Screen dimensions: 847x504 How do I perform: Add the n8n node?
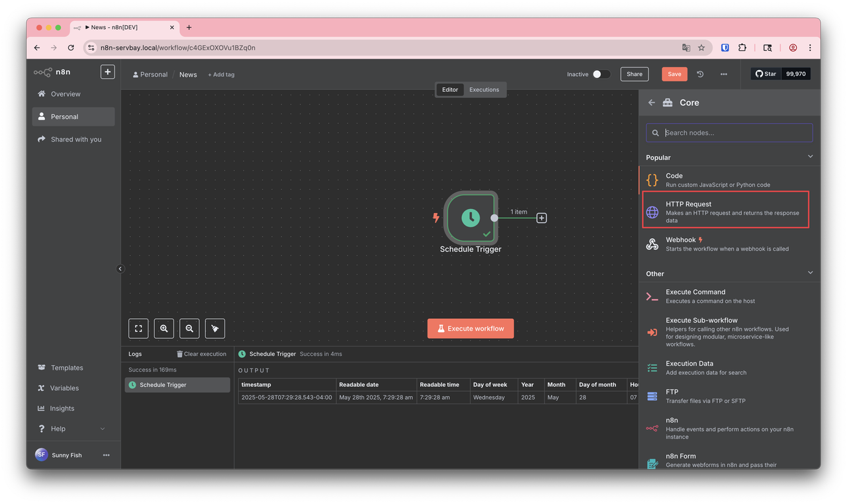point(729,429)
